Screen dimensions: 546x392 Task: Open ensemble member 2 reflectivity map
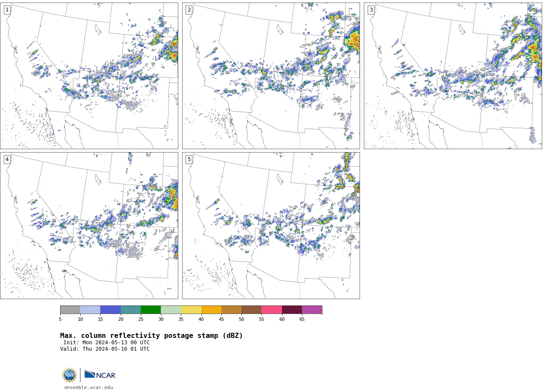tap(271, 76)
